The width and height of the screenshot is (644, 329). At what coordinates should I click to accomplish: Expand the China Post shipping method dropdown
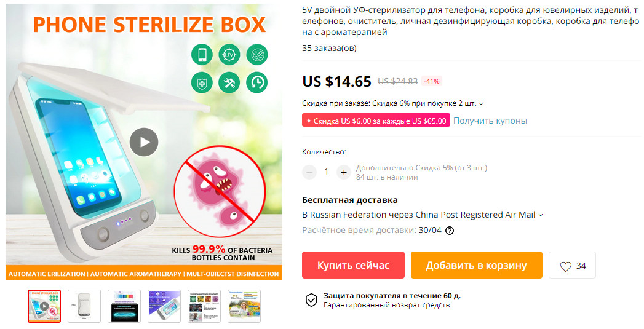pos(541,215)
